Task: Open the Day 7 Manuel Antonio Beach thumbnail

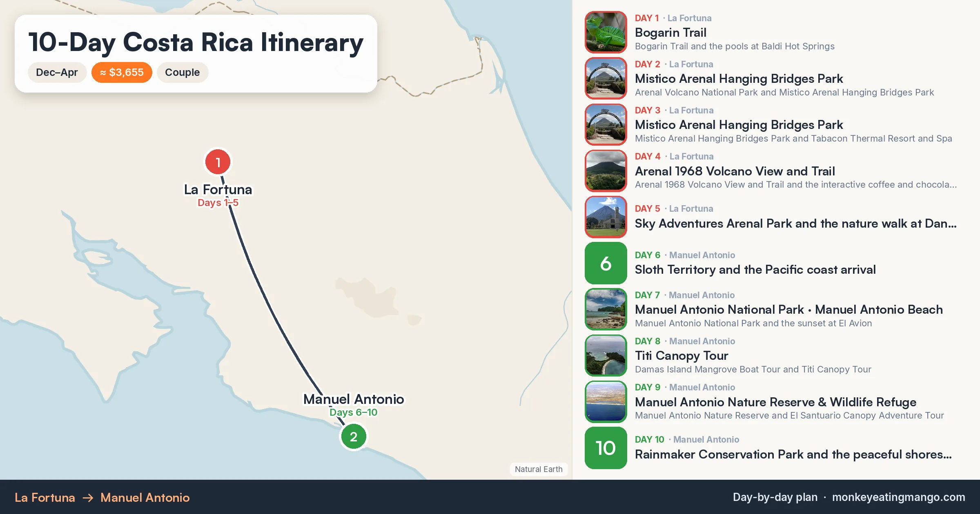Action: coord(606,309)
